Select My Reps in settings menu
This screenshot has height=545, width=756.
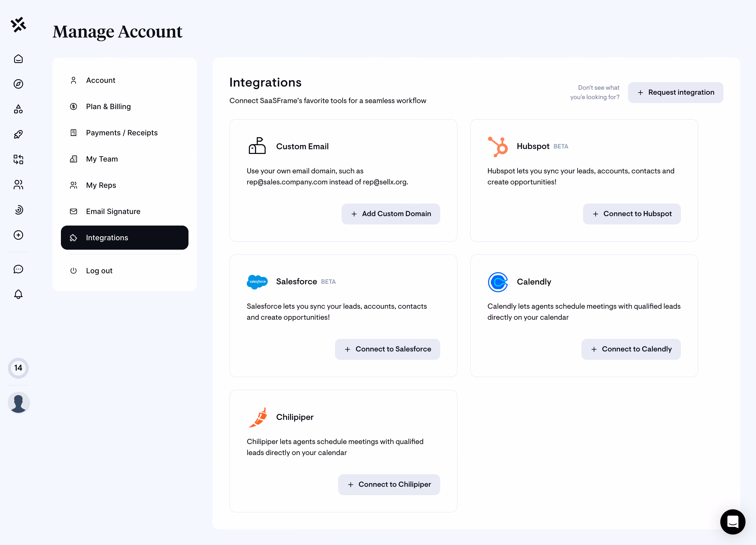125,185
